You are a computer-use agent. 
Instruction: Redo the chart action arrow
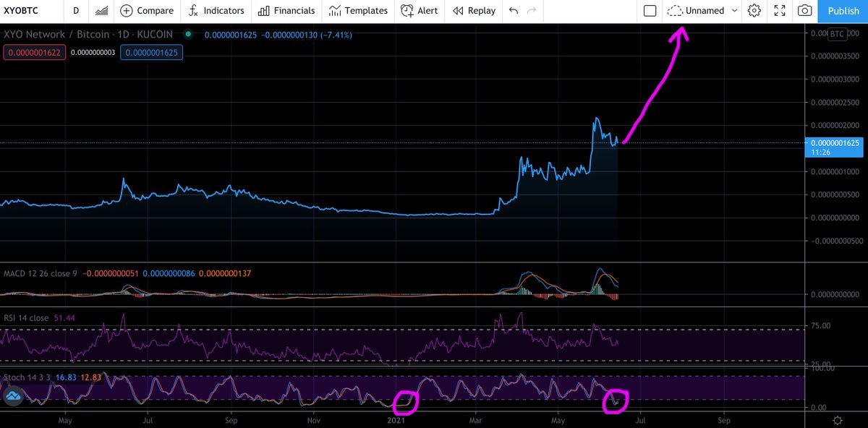coord(532,11)
